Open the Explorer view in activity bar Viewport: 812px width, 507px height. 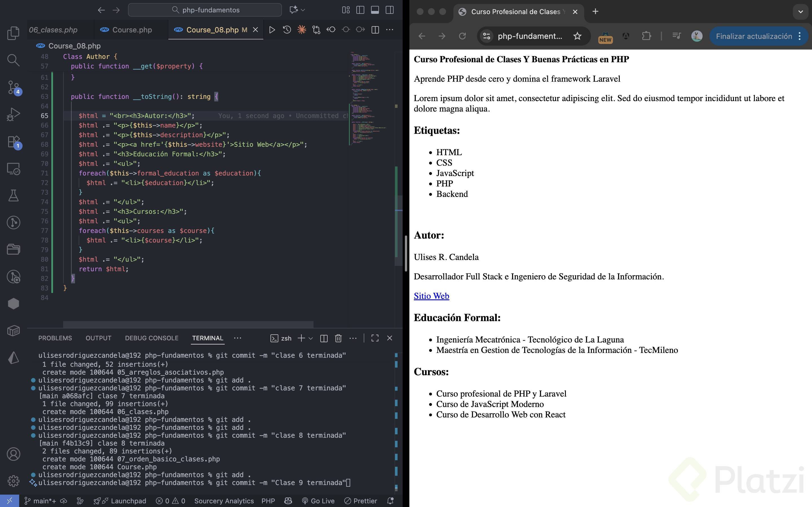(x=13, y=33)
